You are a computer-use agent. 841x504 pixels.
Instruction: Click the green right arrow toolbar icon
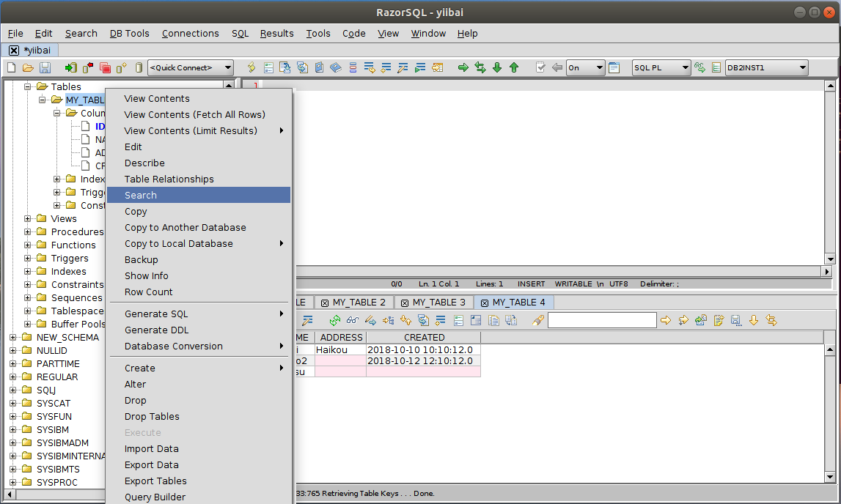(x=463, y=67)
